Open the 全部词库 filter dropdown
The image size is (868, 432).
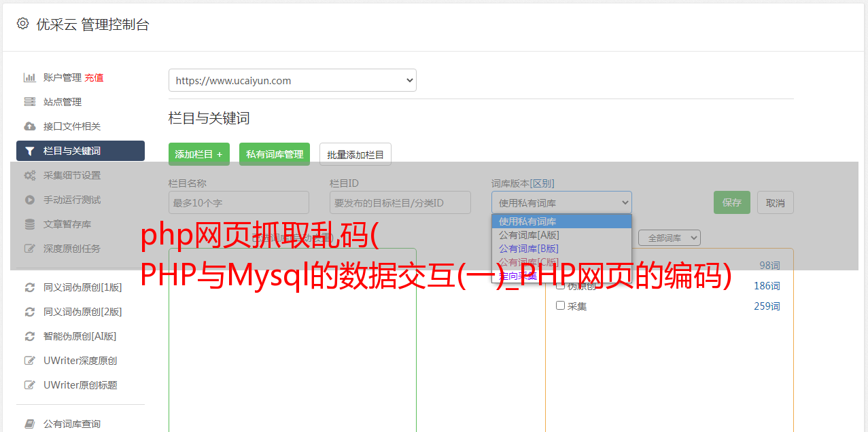669,238
